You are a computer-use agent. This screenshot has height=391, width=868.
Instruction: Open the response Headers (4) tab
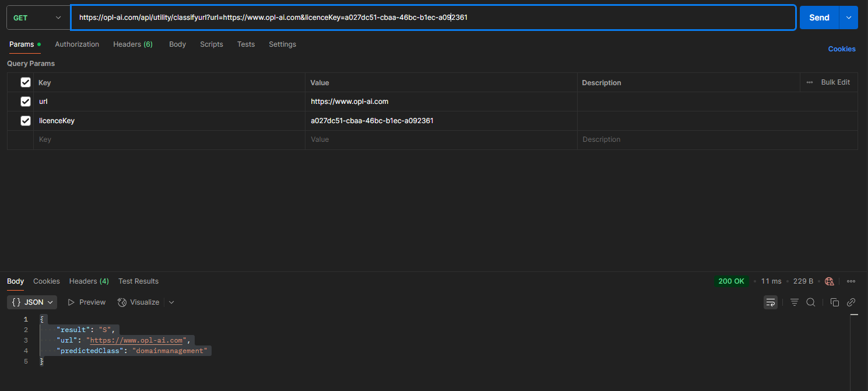coord(89,281)
